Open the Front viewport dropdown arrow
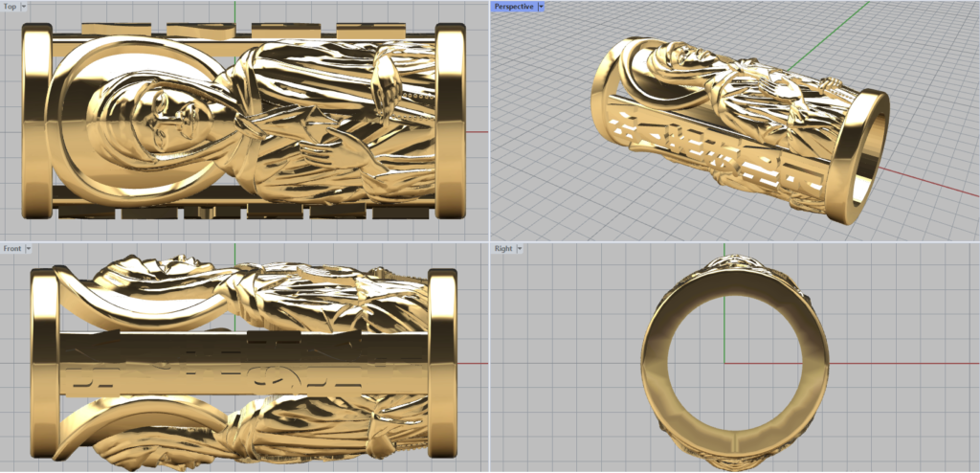Screen dimensions: 980x473 coord(29,249)
